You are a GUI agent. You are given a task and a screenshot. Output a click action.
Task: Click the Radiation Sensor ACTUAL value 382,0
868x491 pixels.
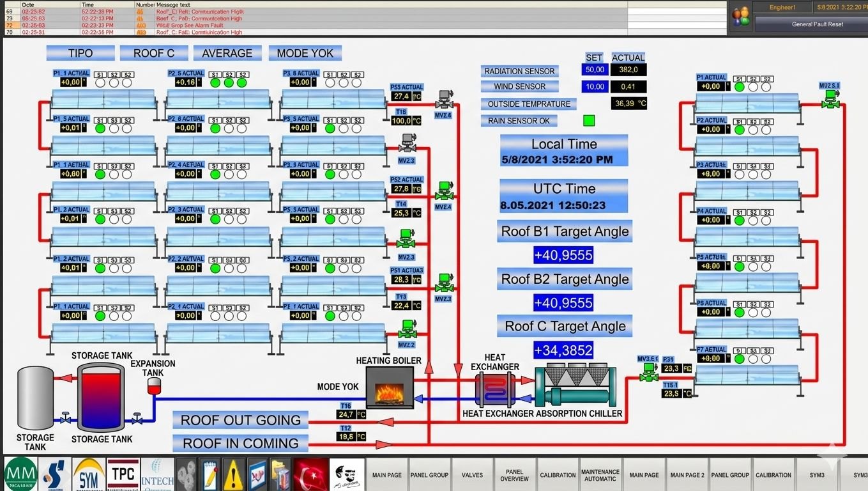point(628,70)
